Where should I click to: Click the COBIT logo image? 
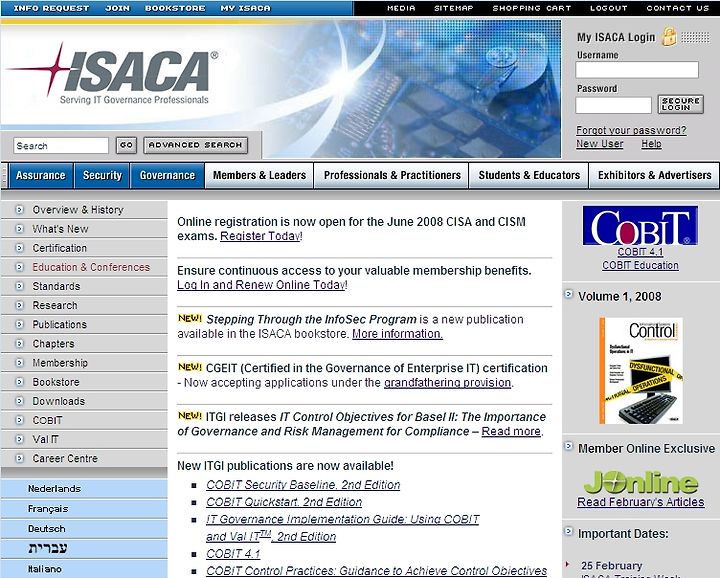coord(640,225)
